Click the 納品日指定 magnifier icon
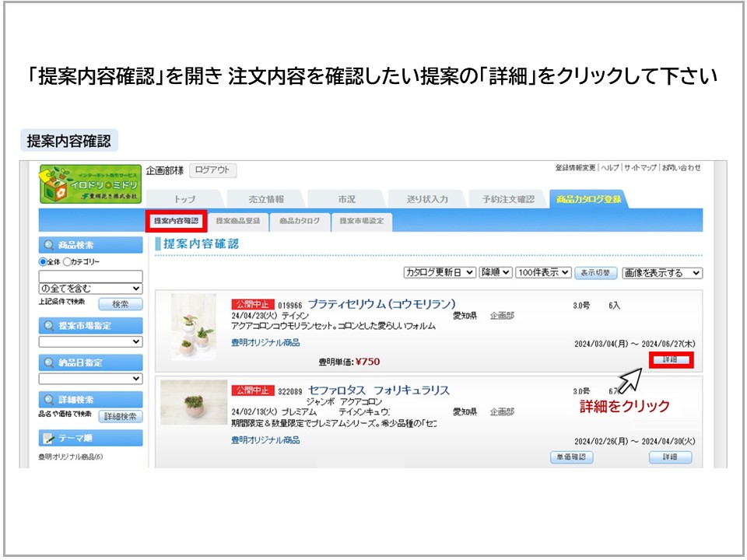Image resolution: width=747 pixels, height=560 pixels. click(51, 362)
